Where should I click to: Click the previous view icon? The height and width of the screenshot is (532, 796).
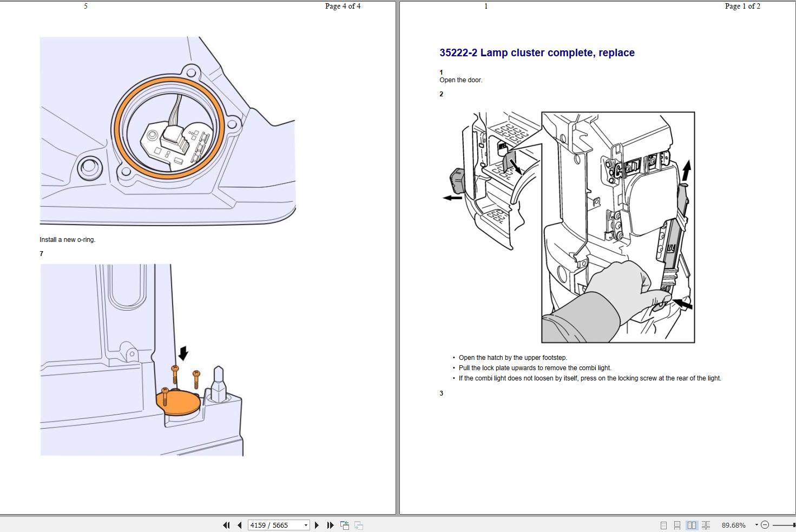[x=344, y=525]
